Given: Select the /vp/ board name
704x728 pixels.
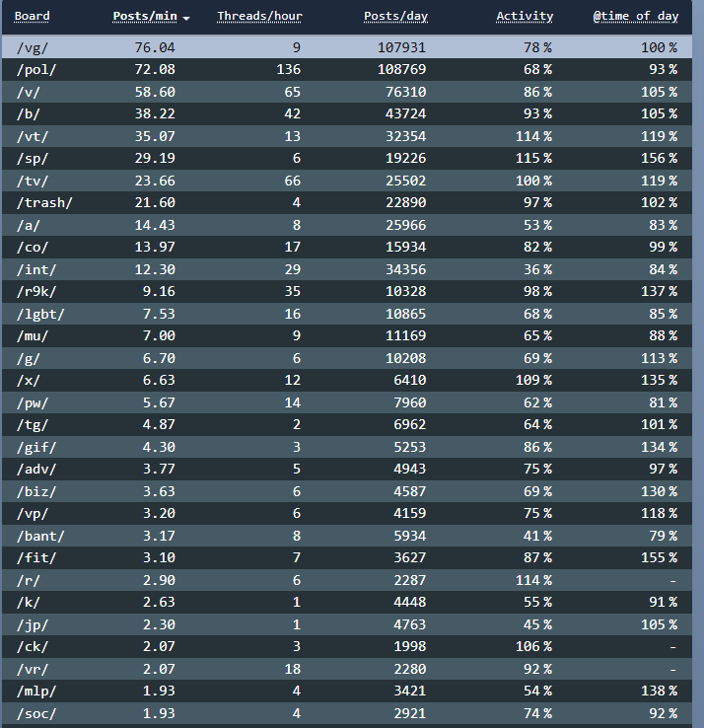Looking at the screenshot, I should tap(32, 514).
